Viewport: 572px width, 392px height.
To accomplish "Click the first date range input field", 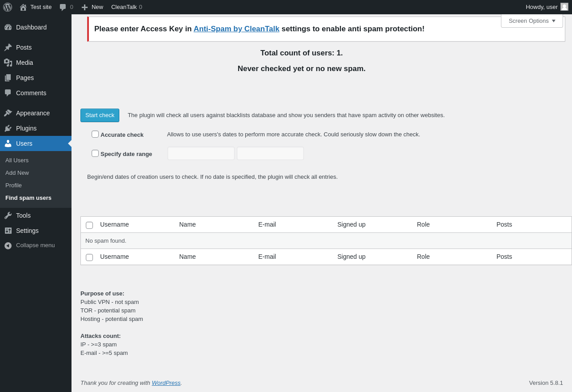I will 201,153.
